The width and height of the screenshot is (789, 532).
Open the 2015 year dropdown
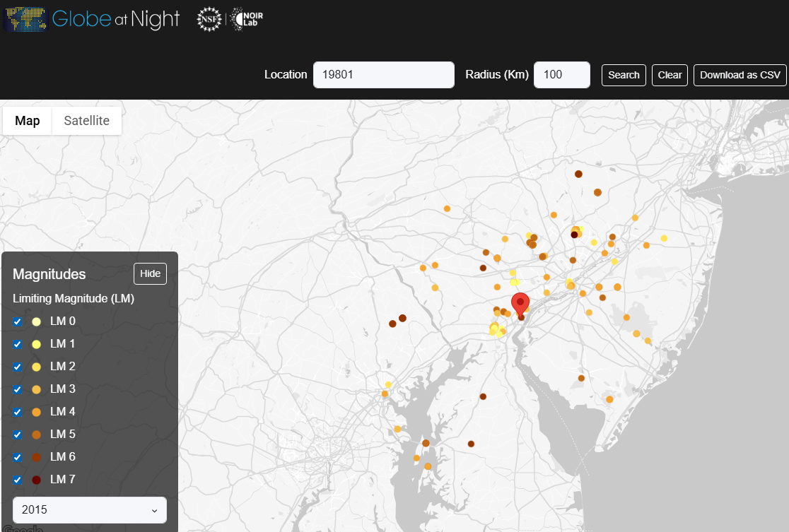coord(90,510)
